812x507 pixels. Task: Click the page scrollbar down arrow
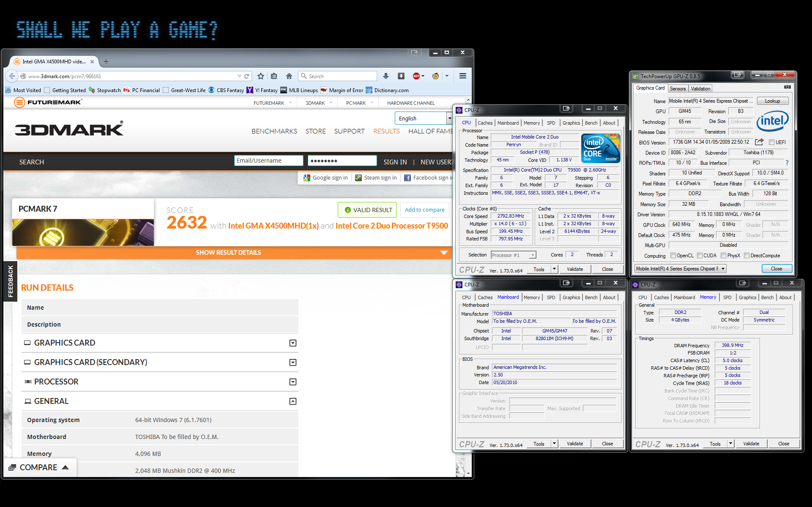(468, 474)
